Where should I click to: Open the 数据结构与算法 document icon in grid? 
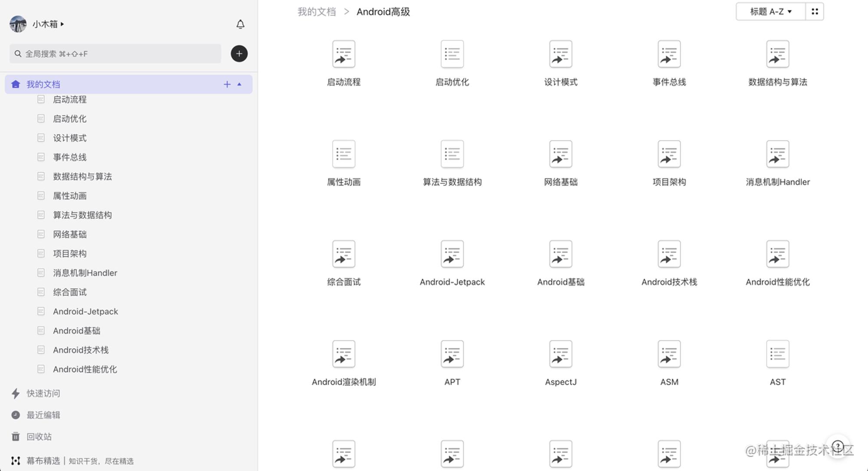(x=778, y=54)
